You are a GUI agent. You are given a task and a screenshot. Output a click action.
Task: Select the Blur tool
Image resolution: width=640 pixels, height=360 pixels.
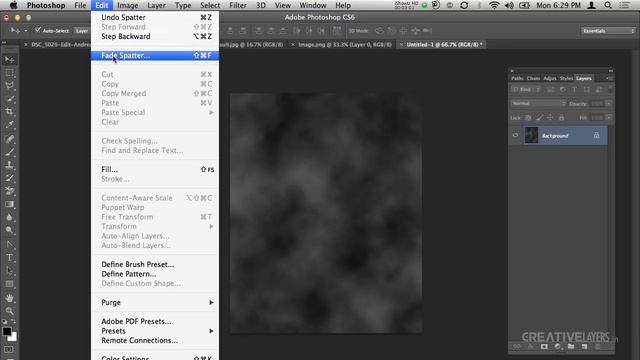(9, 217)
